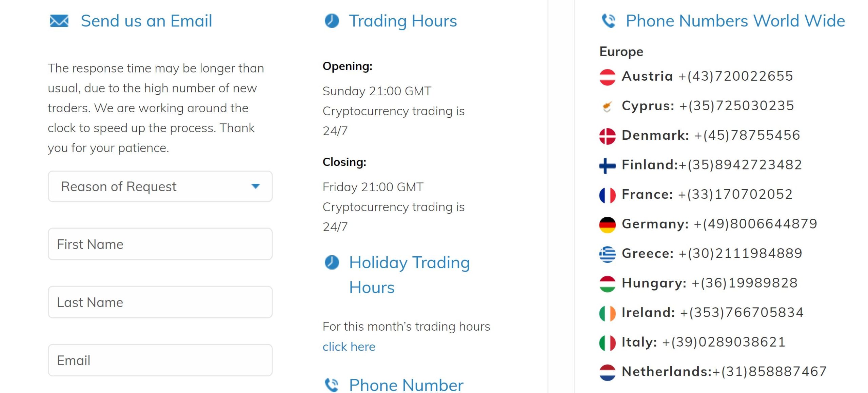Click the holiday trading hours clock icon
The height and width of the screenshot is (393, 868).
point(331,262)
